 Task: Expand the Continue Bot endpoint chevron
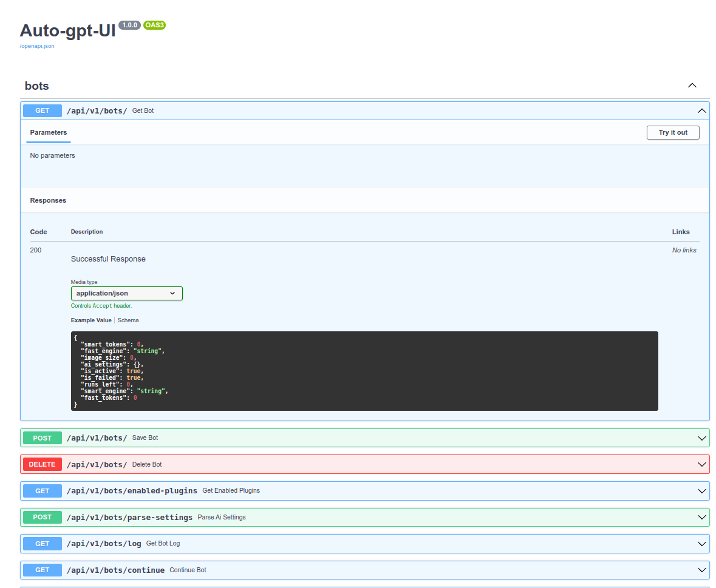(702, 570)
